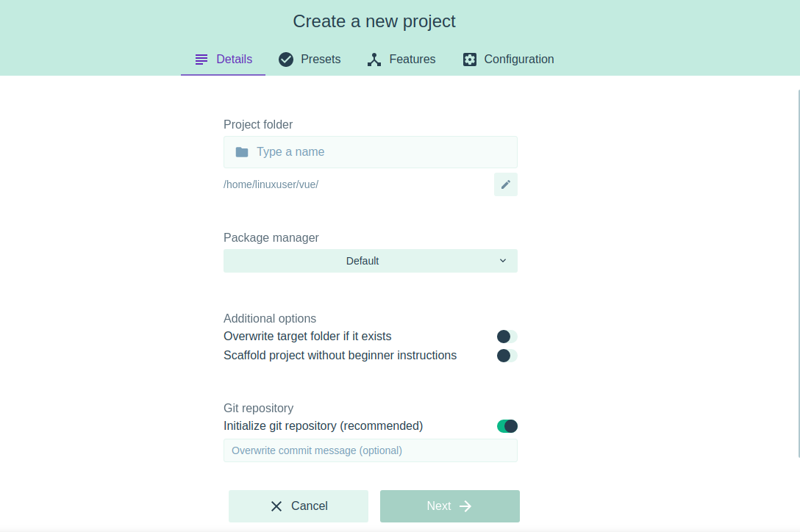Toggle scaffold without beginner instructions
The height and width of the screenshot is (532, 800).
point(507,356)
